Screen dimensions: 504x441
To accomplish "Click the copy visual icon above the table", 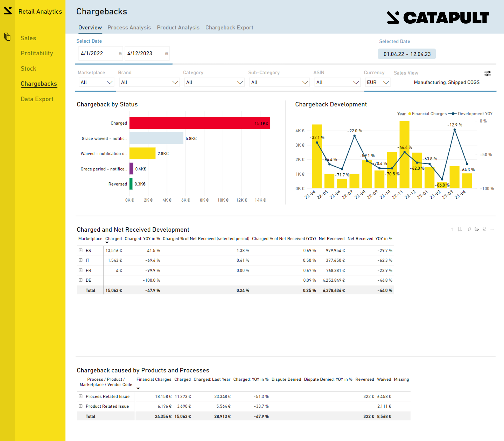I will click(x=470, y=229).
